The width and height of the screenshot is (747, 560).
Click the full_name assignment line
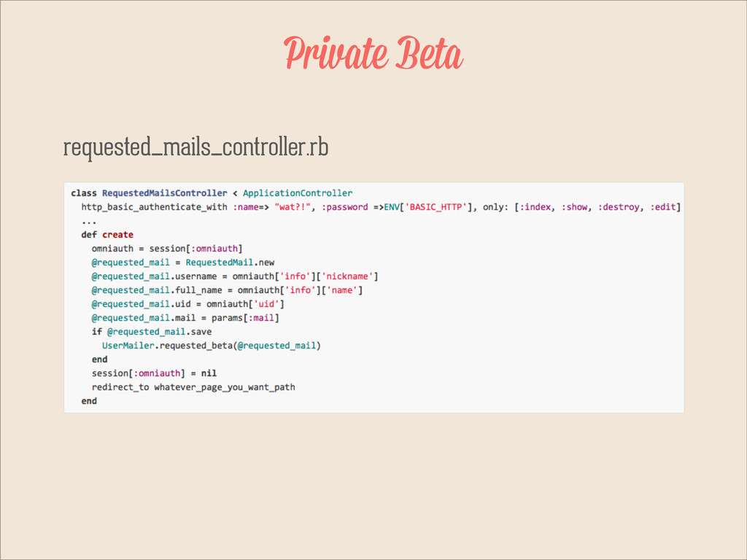[x=227, y=290]
